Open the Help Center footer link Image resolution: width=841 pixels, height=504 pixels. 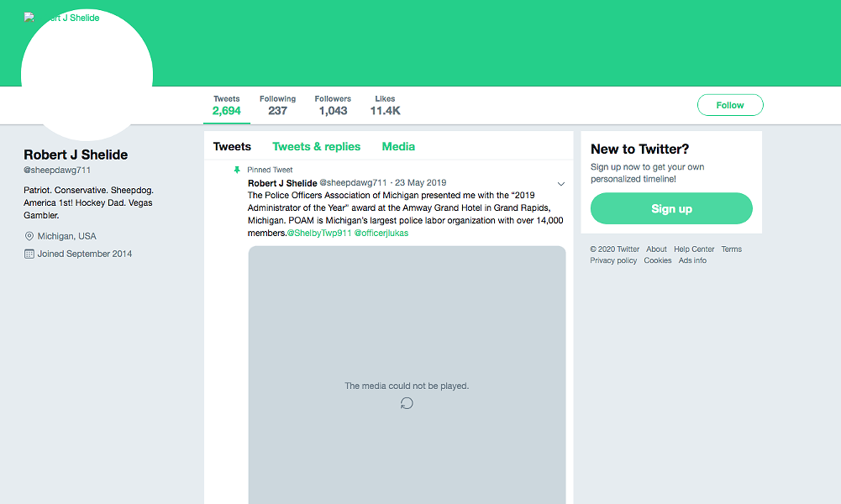tap(694, 249)
